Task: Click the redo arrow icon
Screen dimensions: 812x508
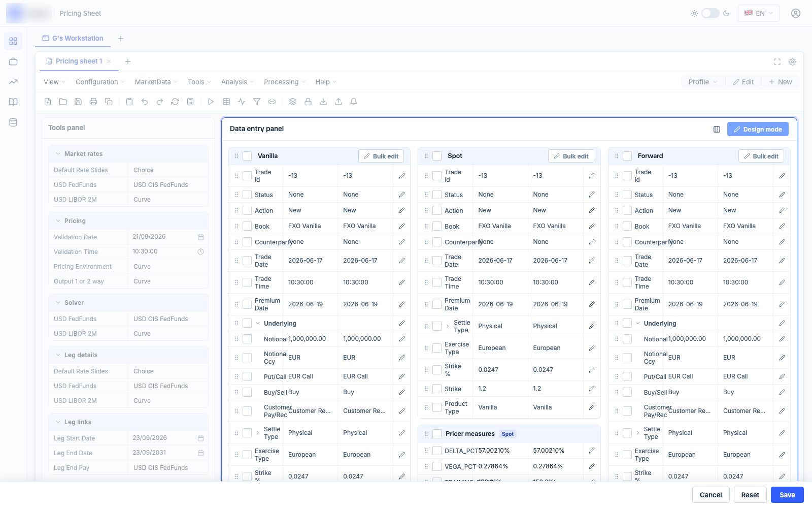Action: click(x=160, y=102)
